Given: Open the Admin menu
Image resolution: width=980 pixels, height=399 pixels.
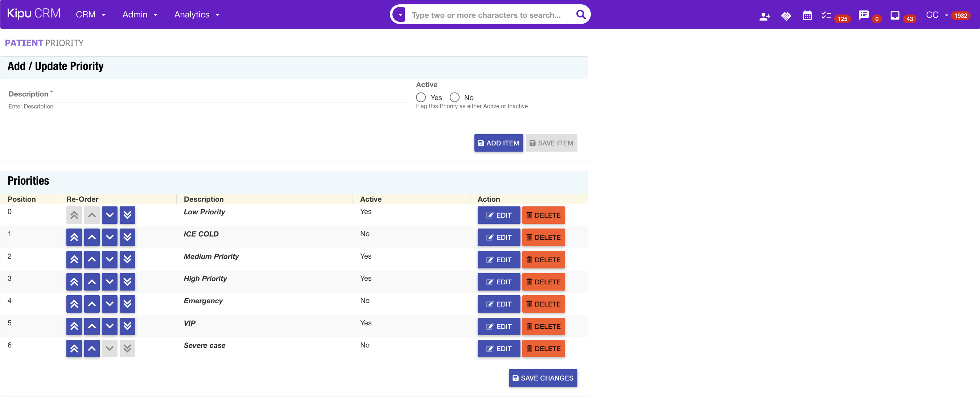Looking at the screenshot, I should pos(140,15).
